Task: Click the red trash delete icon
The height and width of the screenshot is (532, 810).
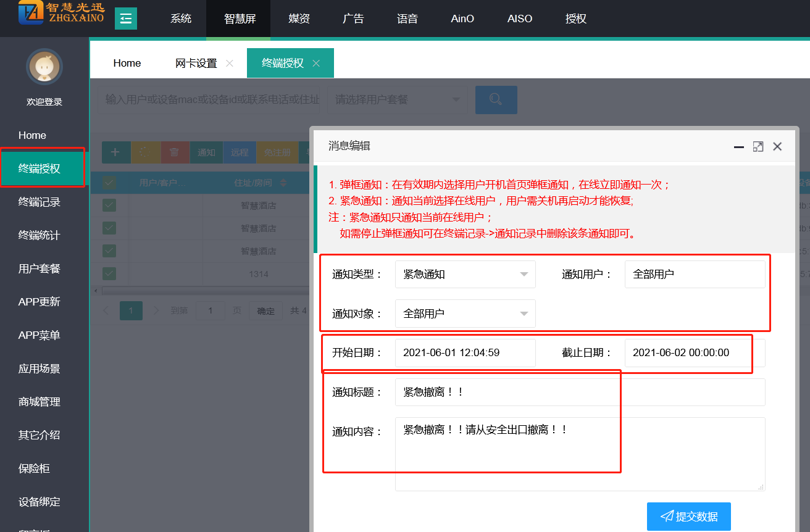Action: (175, 152)
